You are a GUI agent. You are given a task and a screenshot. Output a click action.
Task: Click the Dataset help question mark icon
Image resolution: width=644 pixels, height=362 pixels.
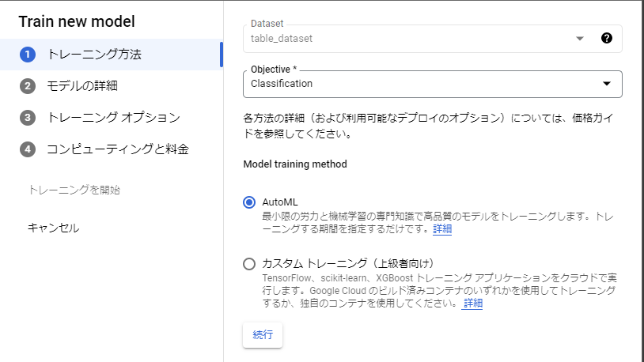point(607,38)
